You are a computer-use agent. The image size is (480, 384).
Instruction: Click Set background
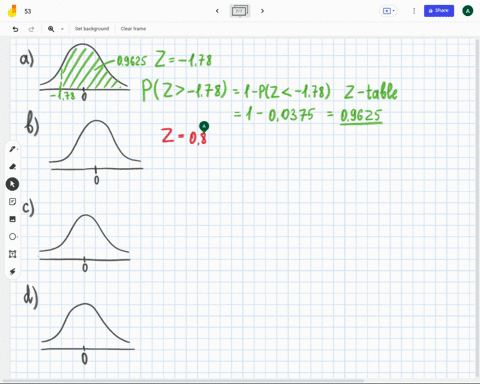92,29
